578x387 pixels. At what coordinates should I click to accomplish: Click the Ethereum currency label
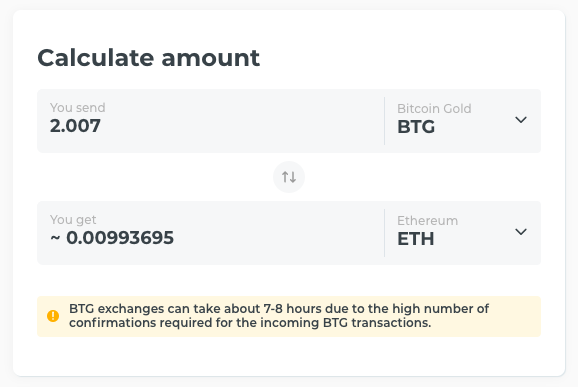(427, 221)
